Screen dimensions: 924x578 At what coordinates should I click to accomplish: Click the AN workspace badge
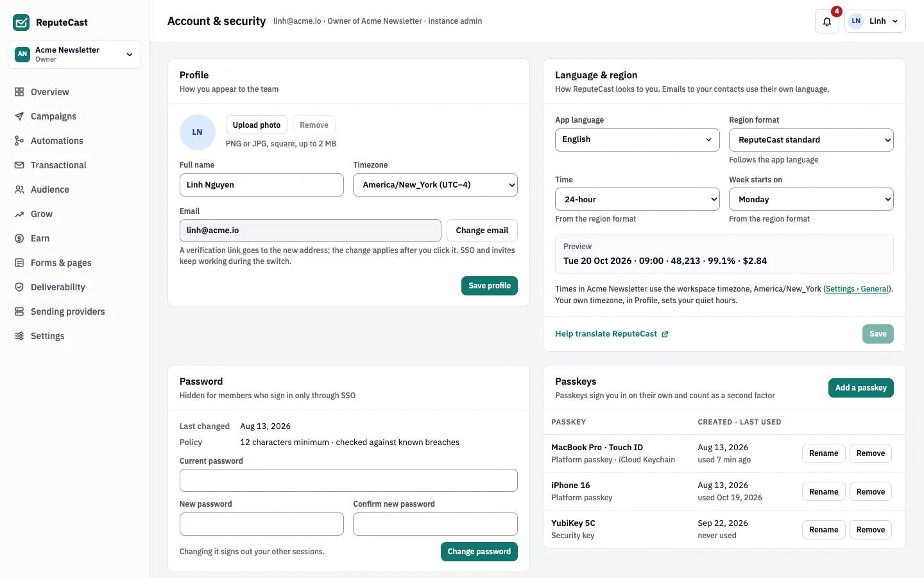tap(22, 54)
